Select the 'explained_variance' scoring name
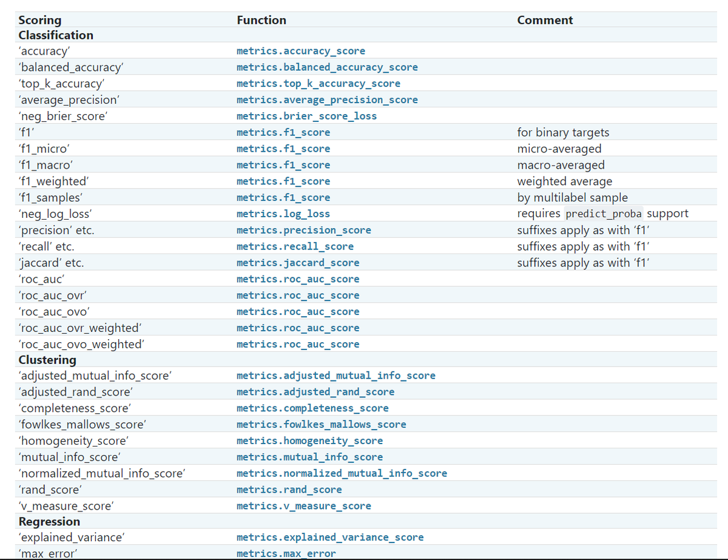The image size is (728, 560). pyautogui.click(x=72, y=538)
